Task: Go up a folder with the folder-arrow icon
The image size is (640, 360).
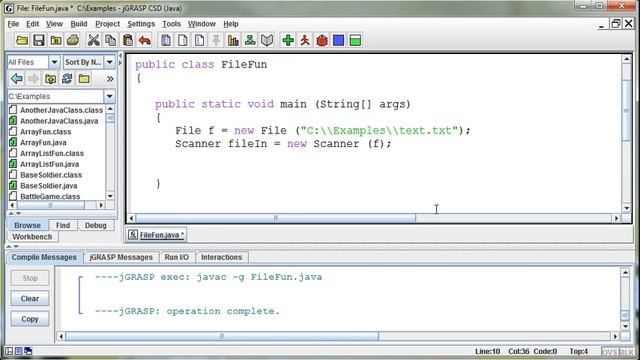Action: click(50, 78)
